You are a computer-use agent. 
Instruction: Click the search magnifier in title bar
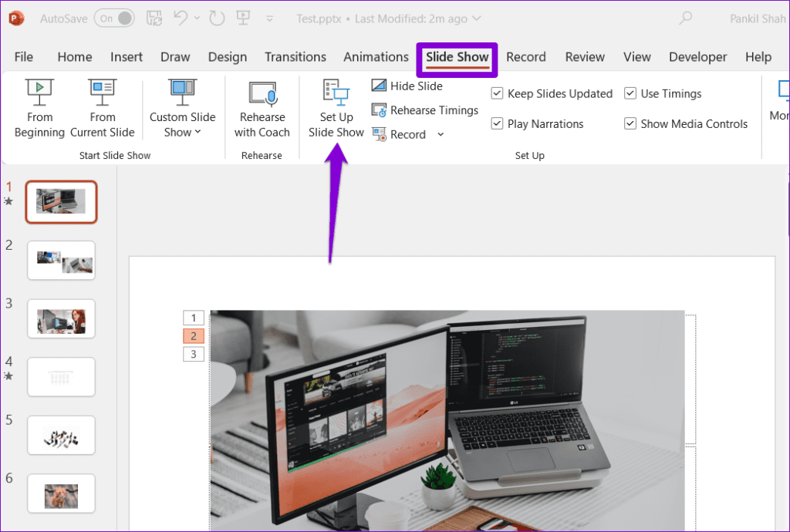pyautogui.click(x=685, y=18)
